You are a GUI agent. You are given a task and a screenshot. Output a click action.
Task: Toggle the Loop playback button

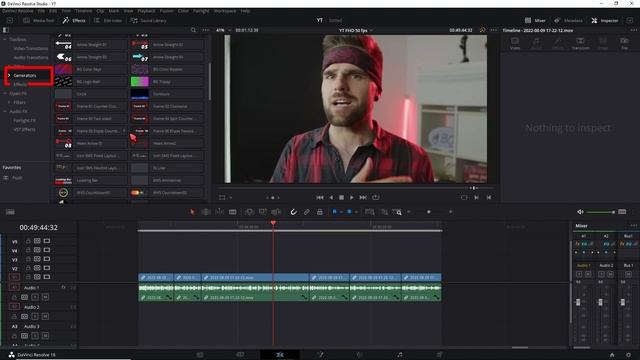point(376,198)
